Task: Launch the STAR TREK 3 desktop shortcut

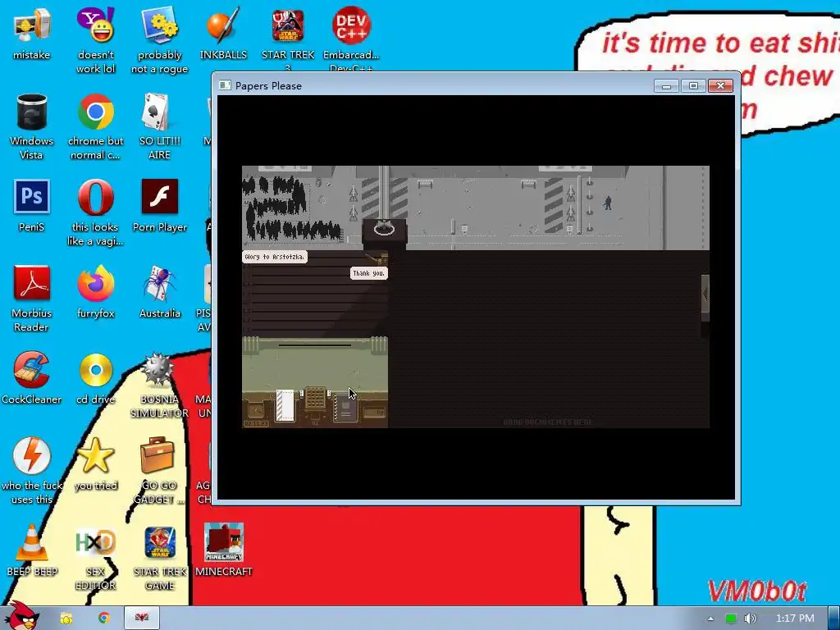Action: coord(288,25)
